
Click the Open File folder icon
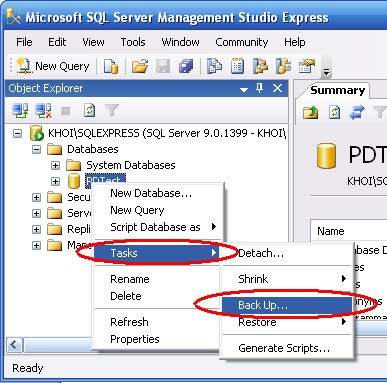click(140, 66)
